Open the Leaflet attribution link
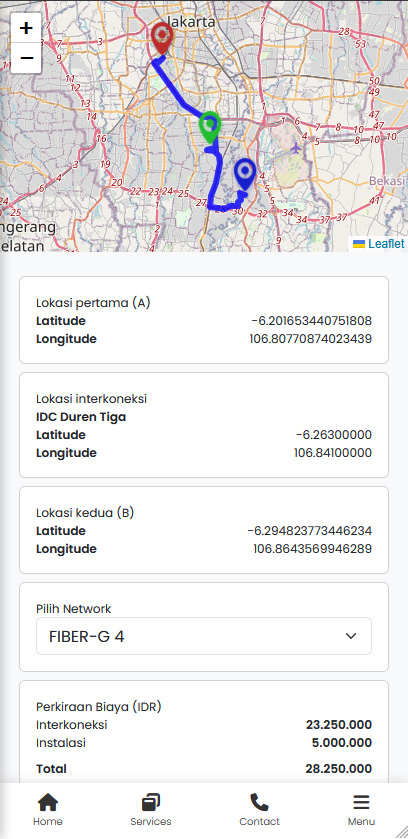The height and width of the screenshot is (839, 408). [379, 244]
